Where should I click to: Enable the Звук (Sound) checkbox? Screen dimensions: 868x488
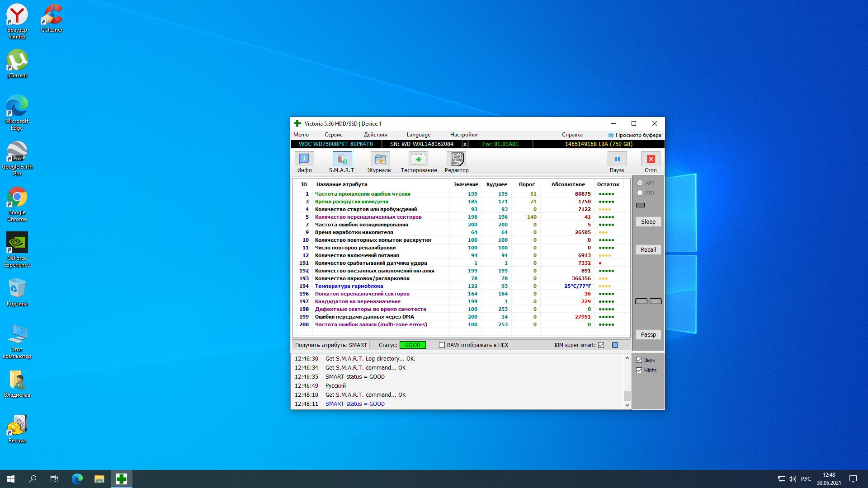click(x=639, y=360)
